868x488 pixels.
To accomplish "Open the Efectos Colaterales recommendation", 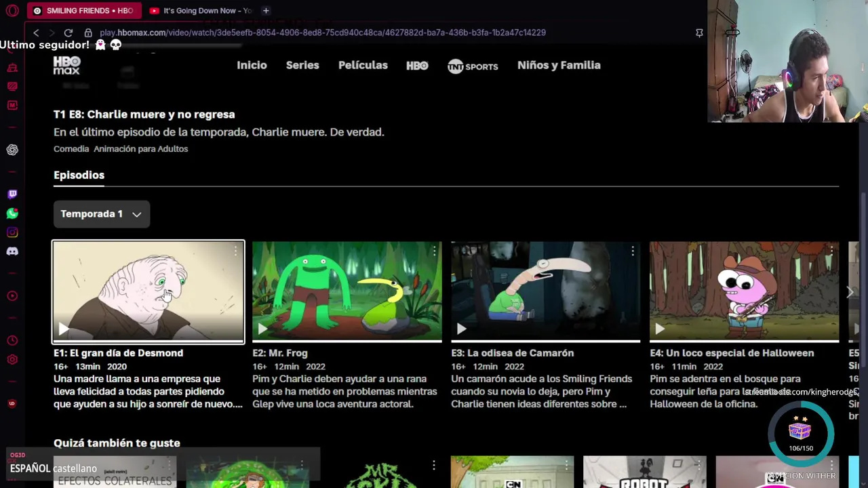I will pyautogui.click(x=115, y=472).
